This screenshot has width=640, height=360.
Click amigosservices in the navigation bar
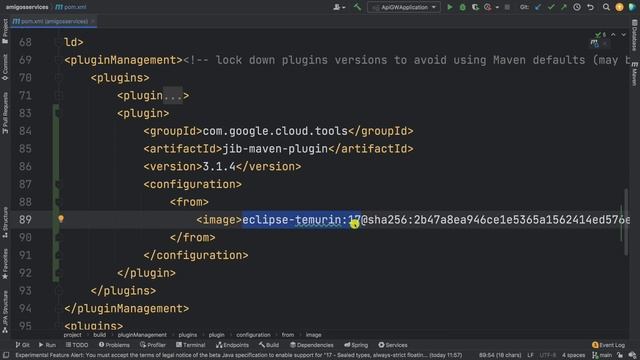[27, 7]
